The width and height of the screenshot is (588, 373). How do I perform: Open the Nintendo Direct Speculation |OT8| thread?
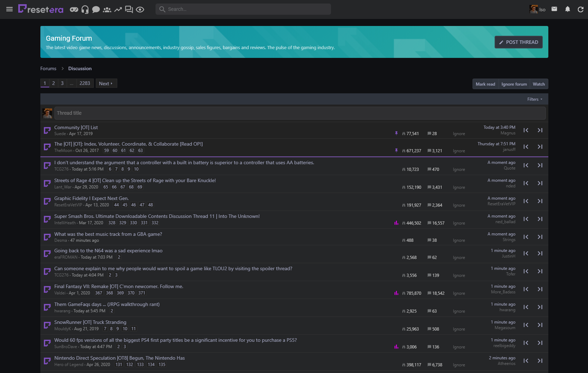tap(119, 358)
